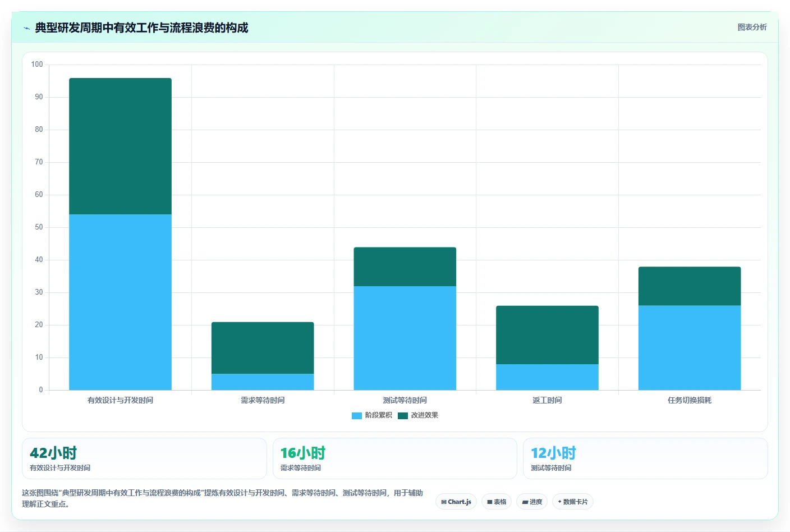Click the lightning icon beside the chart title
The image size is (790, 532).
26,28
